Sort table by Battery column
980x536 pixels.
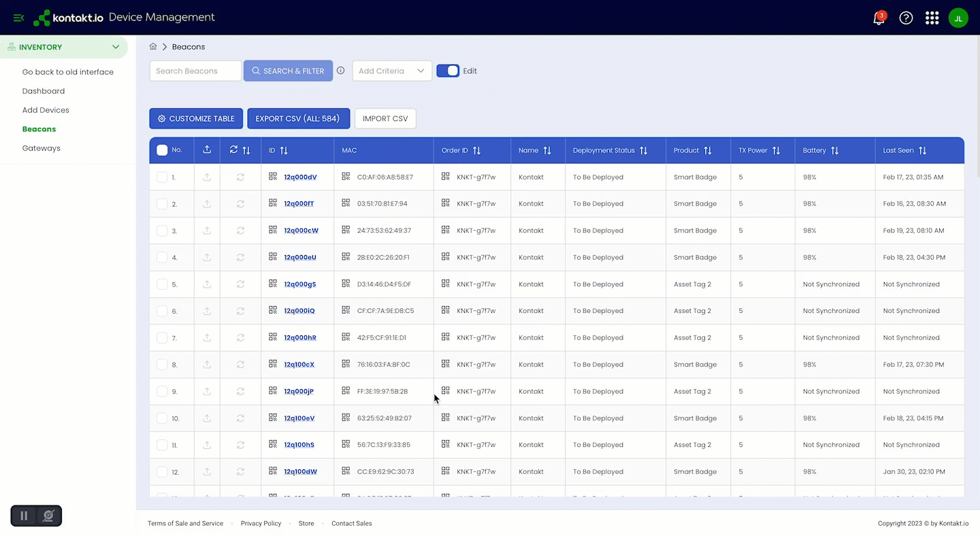tap(834, 150)
